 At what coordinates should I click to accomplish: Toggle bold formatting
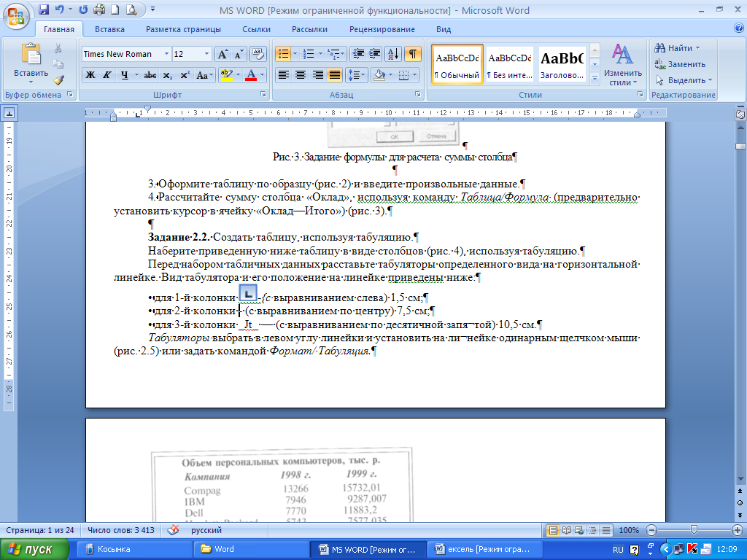point(90,75)
